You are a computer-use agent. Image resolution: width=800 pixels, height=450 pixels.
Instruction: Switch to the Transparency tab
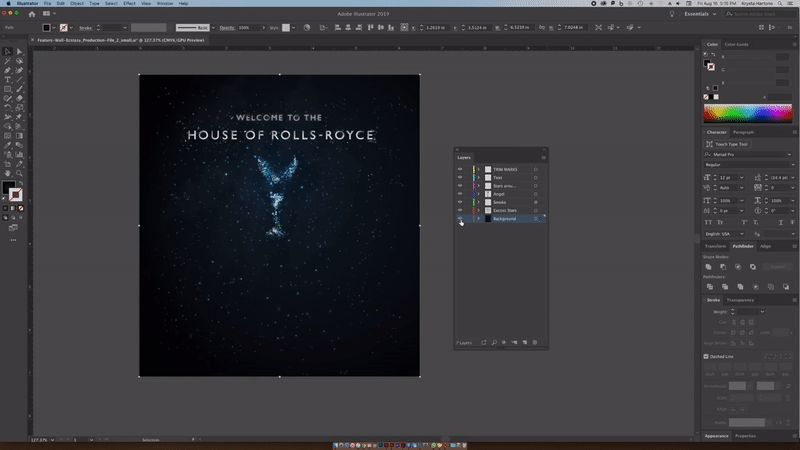[740, 300]
